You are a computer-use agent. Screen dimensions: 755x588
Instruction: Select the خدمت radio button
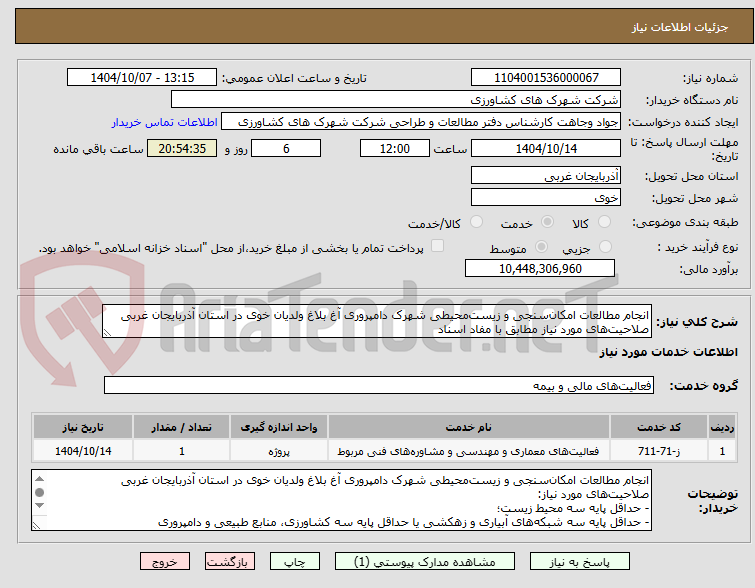click(547, 222)
